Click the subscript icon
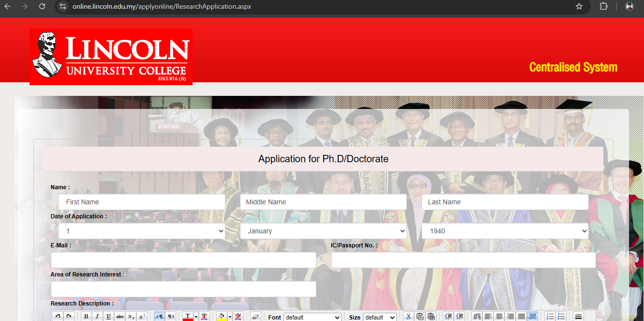Screen dimensions: 644x321 point(131,317)
